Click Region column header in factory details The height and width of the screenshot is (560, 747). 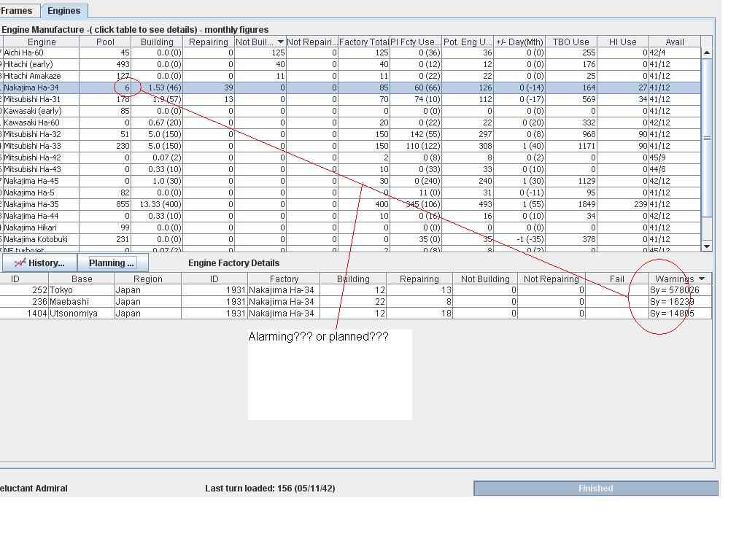click(x=147, y=279)
